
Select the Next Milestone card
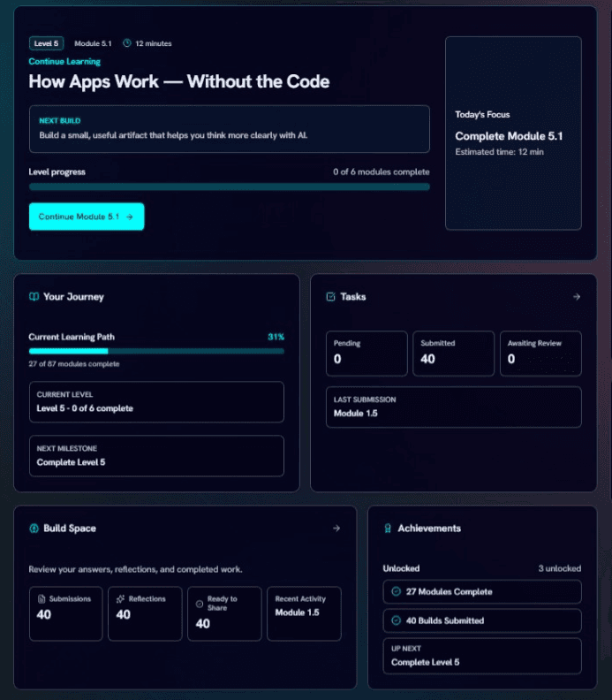coord(156,456)
